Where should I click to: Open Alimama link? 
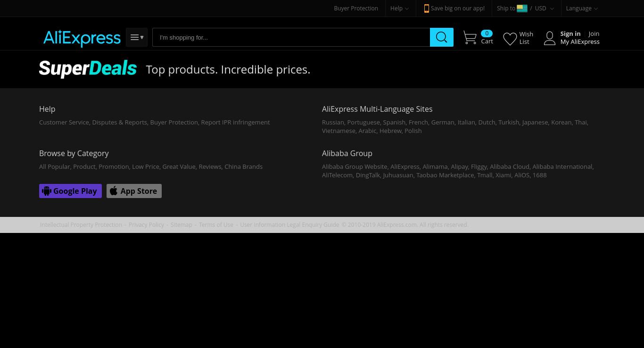pos(435,166)
